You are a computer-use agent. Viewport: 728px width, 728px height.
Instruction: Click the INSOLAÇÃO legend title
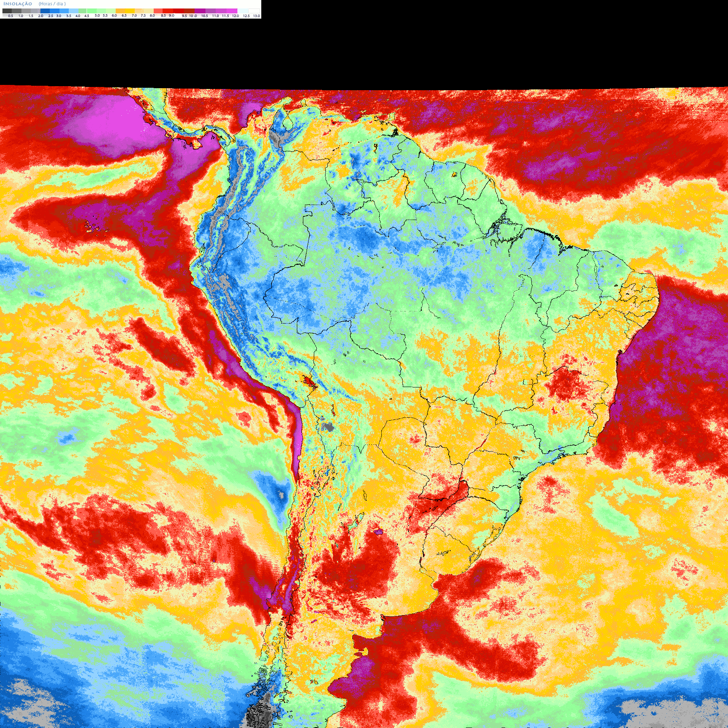click(x=18, y=4)
